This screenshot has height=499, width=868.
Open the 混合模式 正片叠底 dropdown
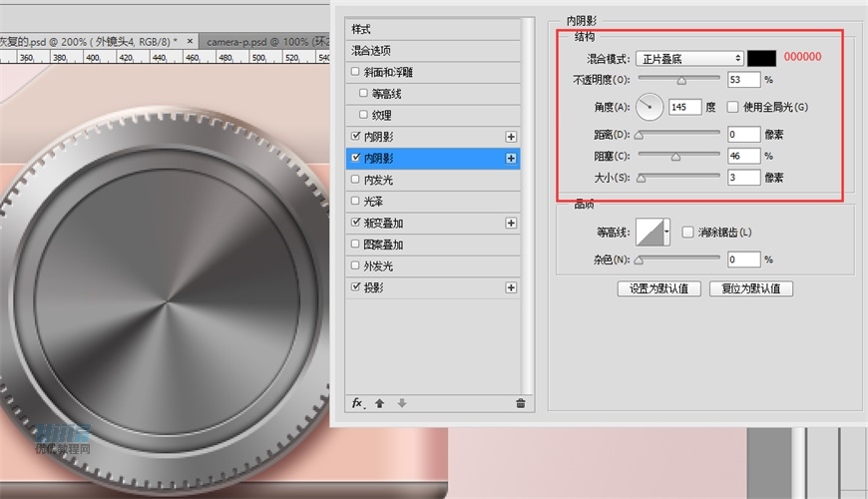(689, 58)
